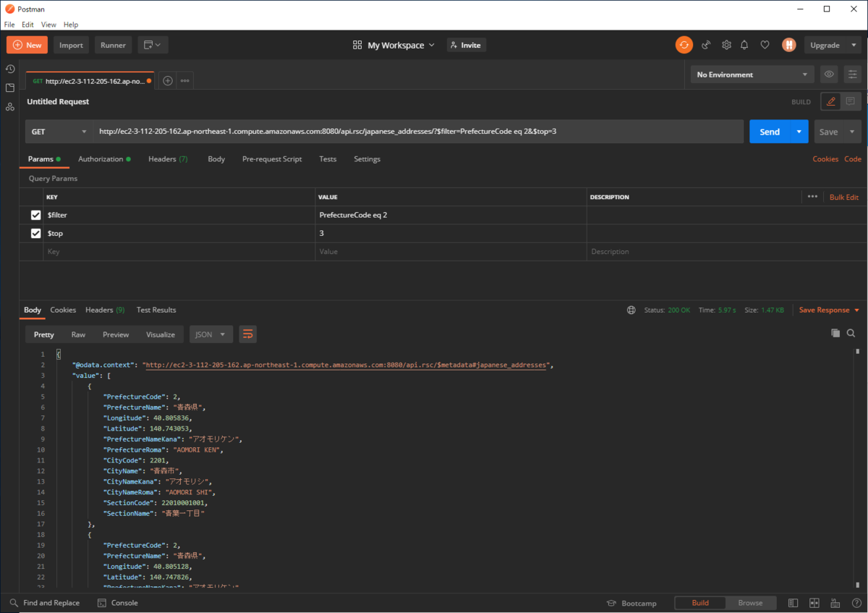Image resolution: width=868 pixels, height=613 pixels.
Task: Click the Send button
Action: (x=770, y=132)
